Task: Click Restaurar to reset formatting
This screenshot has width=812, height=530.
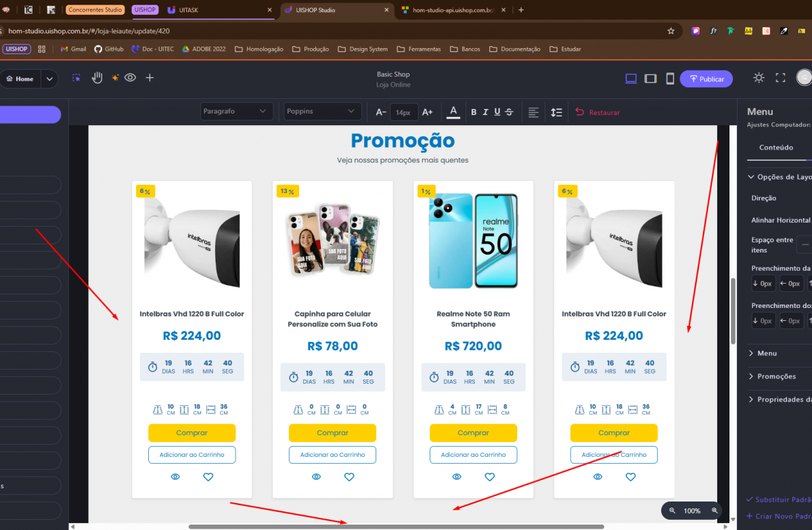Action: click(597, 112)
